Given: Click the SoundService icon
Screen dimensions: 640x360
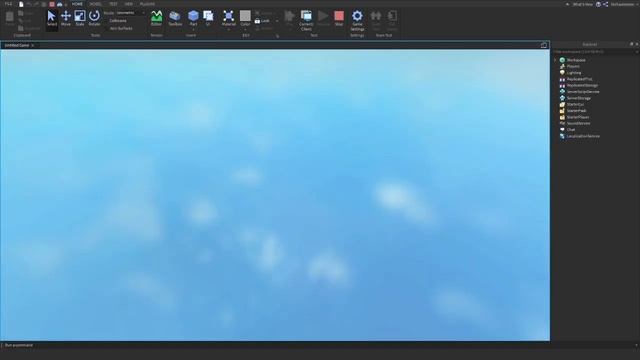Looking at the screenshot, I should click(562, 123).
